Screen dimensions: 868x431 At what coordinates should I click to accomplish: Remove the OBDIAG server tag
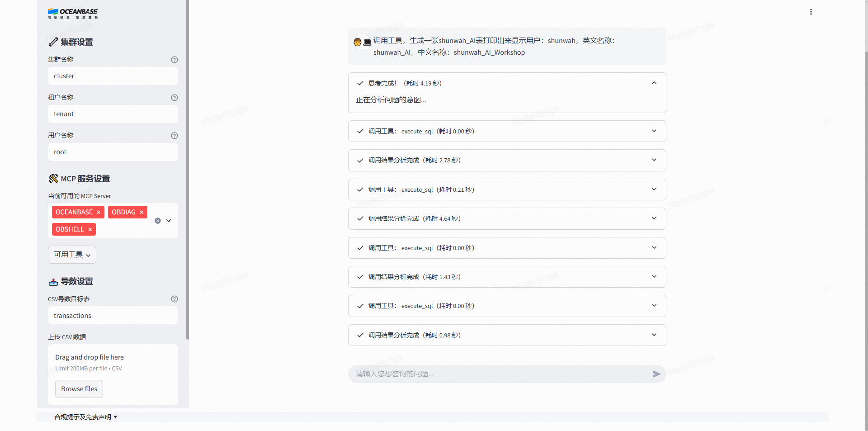click(x=142, y=212)
